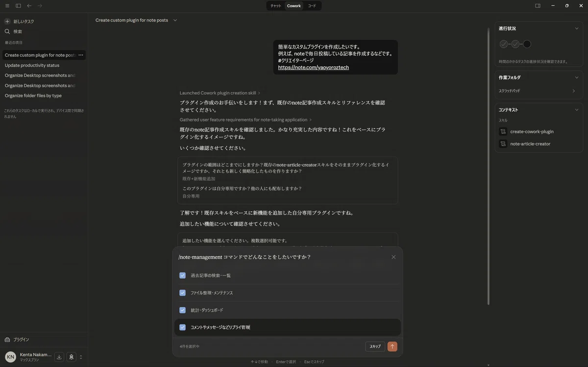Screen dimensions: 588x367
Task: Switch to the Cowork tab
Action: pyautogui.click(x=294, y=6)
